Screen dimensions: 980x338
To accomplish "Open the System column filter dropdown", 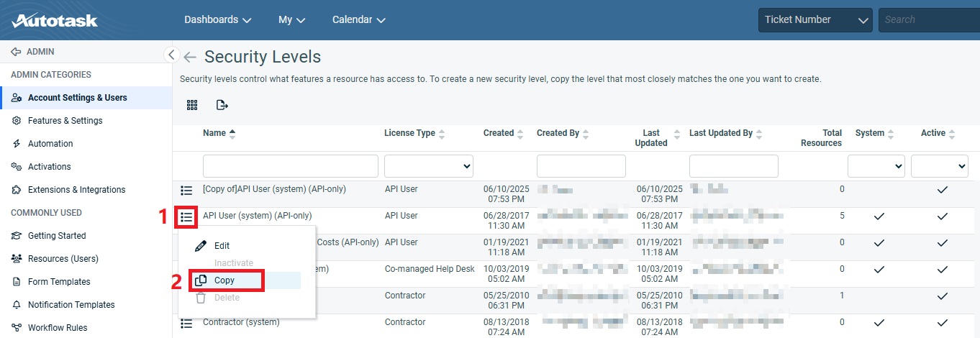I will pyautogui.click(x=876, y=166).
